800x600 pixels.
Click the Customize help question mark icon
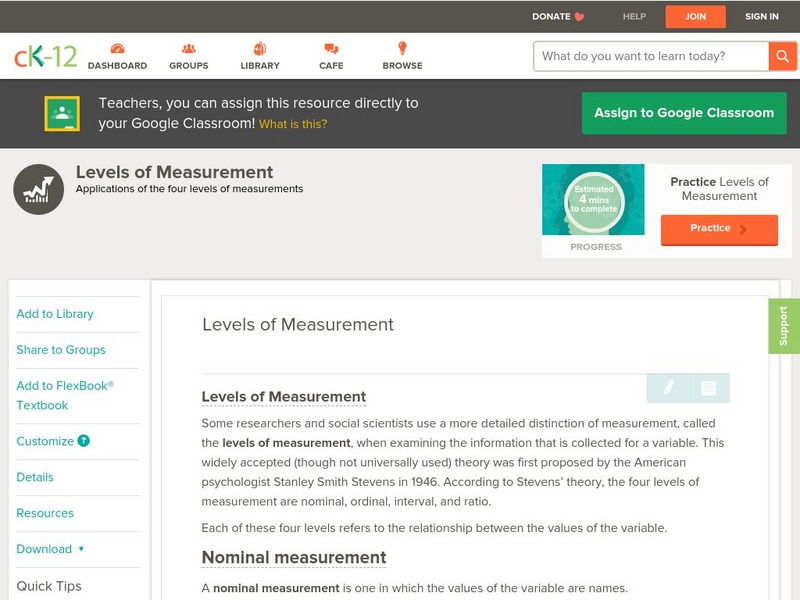84,441
